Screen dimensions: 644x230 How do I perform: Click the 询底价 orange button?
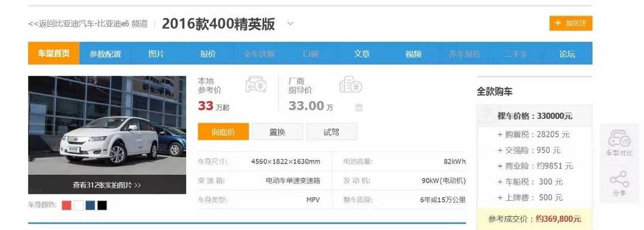(x=223, y=132)
